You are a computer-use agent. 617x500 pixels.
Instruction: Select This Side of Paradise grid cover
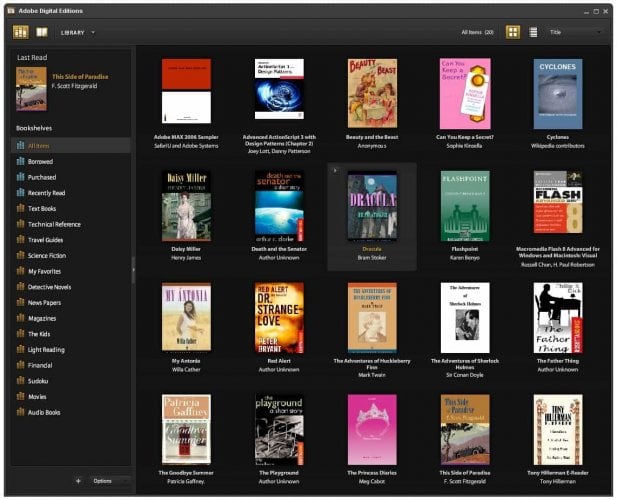pyautogui.click(x=465, y=430)
